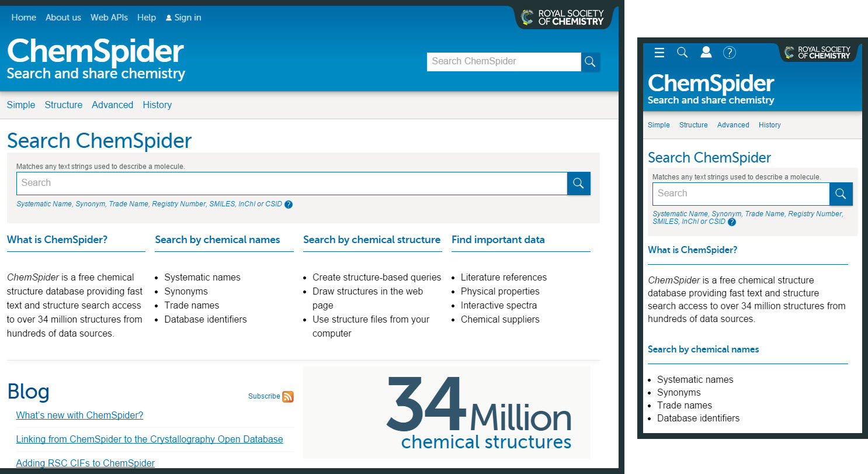Click the blue search button beside the large desktop search field
This screenshot has width=868, height=474.
click(578, 184)
